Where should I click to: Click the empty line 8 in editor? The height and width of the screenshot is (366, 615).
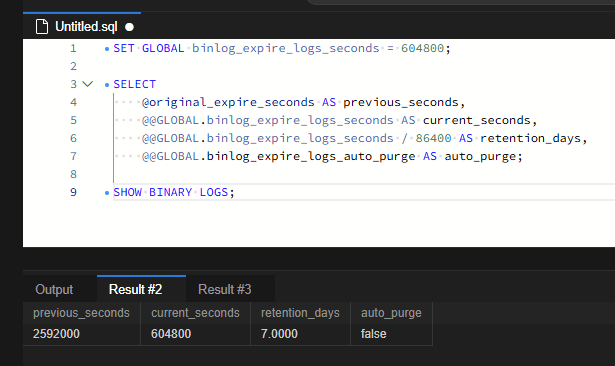(x=364, y=174)
